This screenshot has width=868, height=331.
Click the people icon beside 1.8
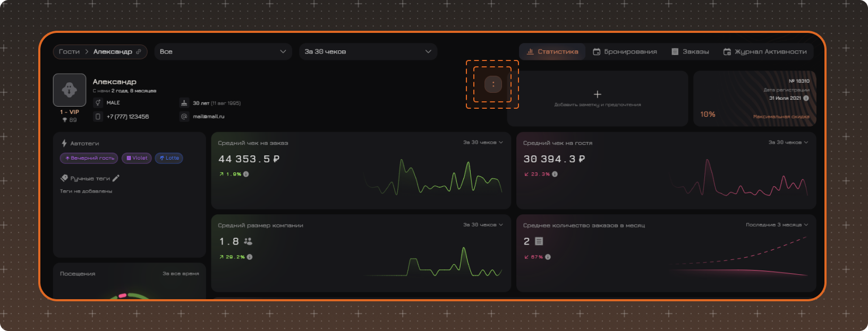(248, 241)
